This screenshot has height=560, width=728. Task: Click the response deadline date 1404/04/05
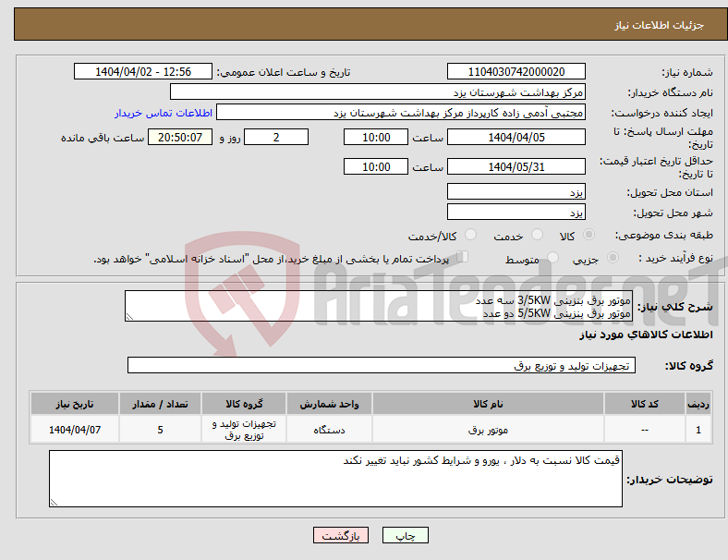(x=516, y=138)
